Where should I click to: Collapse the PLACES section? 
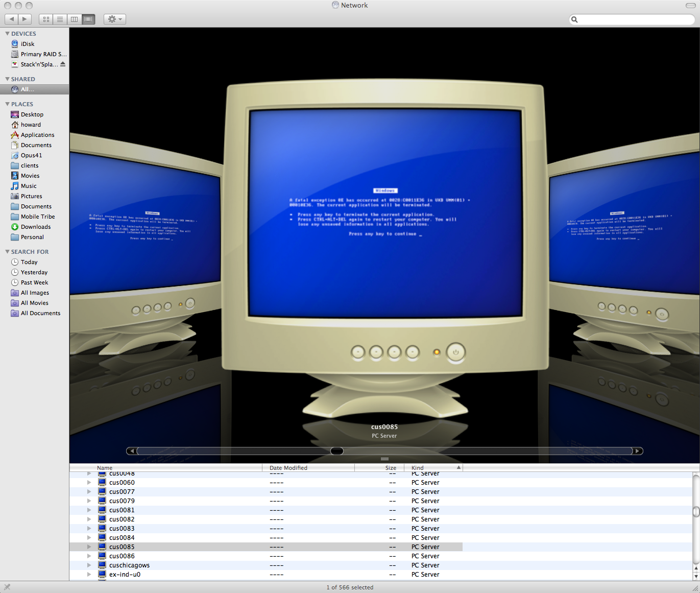pyautogui.click(x=7, y=104)
